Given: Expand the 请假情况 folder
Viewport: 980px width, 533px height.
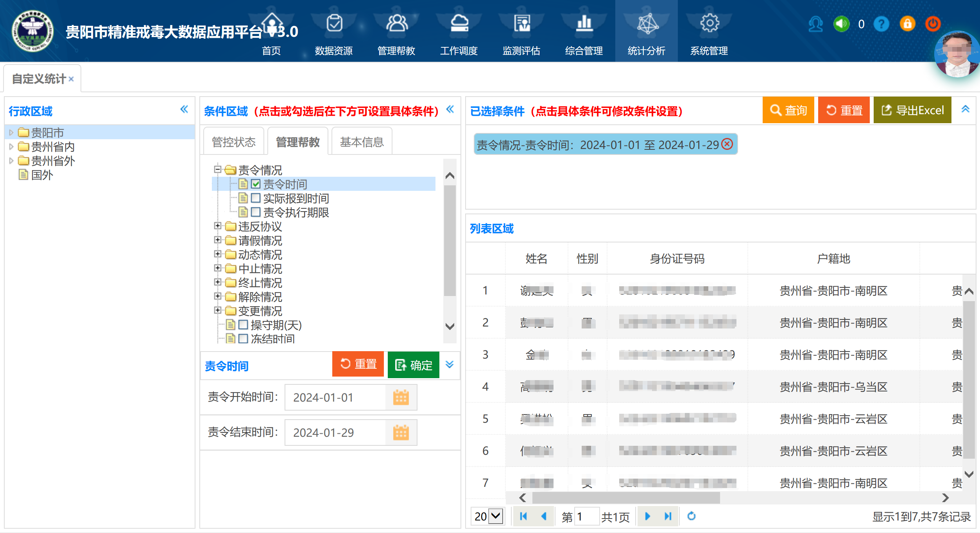Looking at the screenshot, I should pyautogui.click(x=218, y=240).
